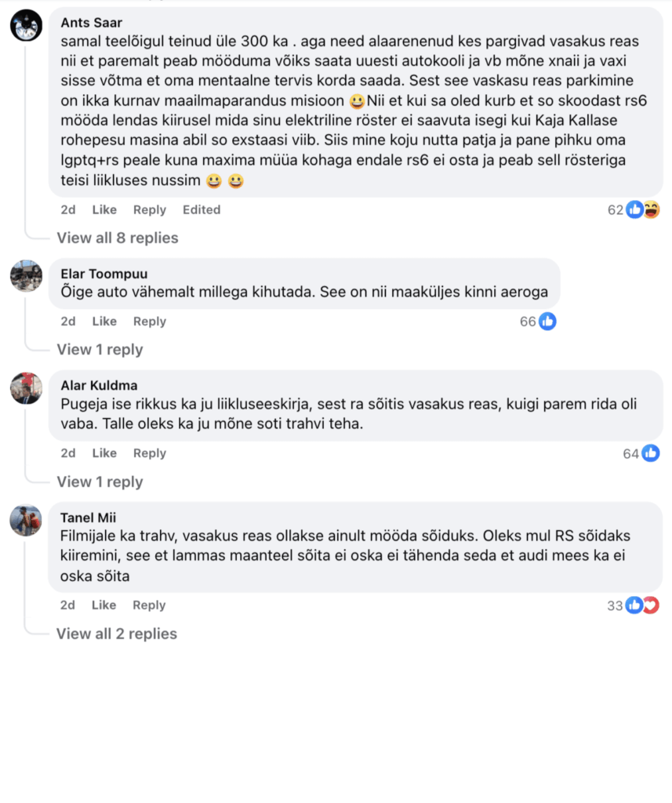Viewport: 672px width, 803px height.
Task: View like and heart reactions on Tanel Mii's comment
Action: tap(641, 605)
